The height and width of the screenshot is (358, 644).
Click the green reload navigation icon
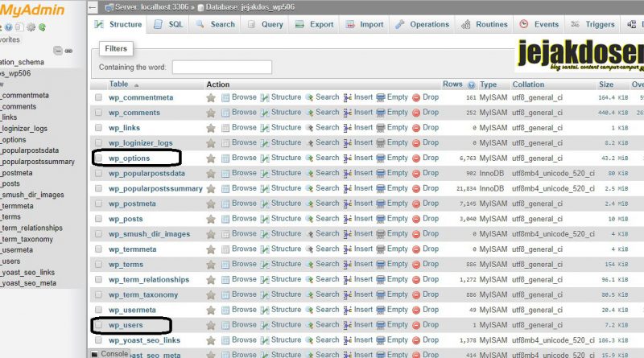pyautogui.click(x=42, y=27)
